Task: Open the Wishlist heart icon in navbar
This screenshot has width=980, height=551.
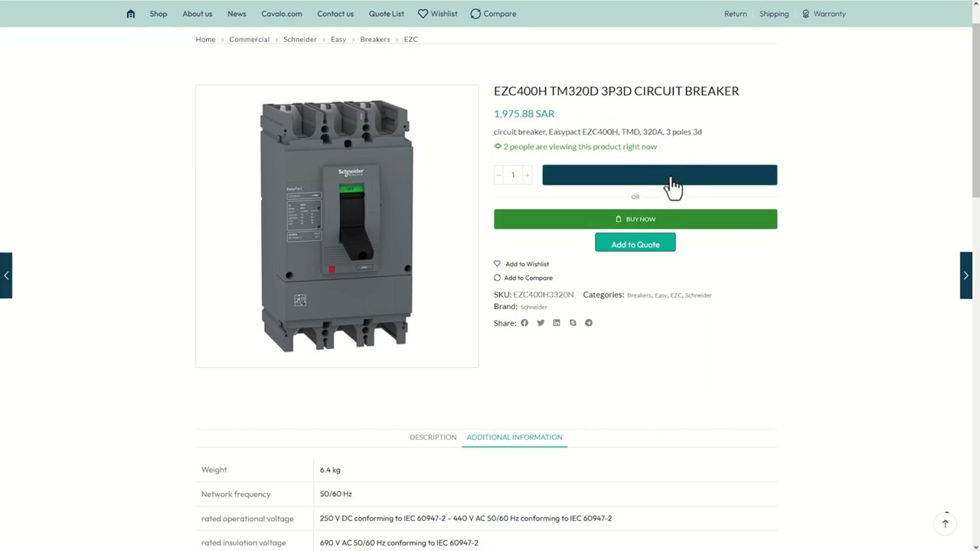Action: tap(423, 14)
